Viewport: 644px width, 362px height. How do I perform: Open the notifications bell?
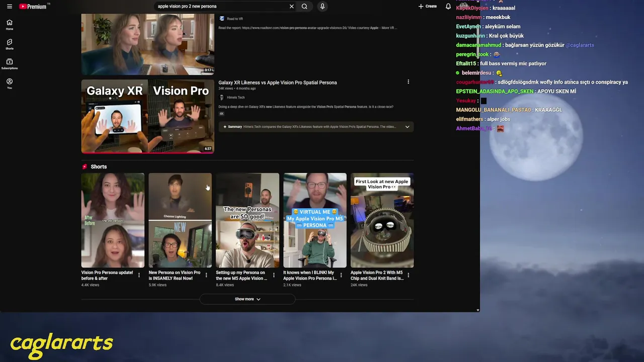pyautogui.click(x=448, y=7)
